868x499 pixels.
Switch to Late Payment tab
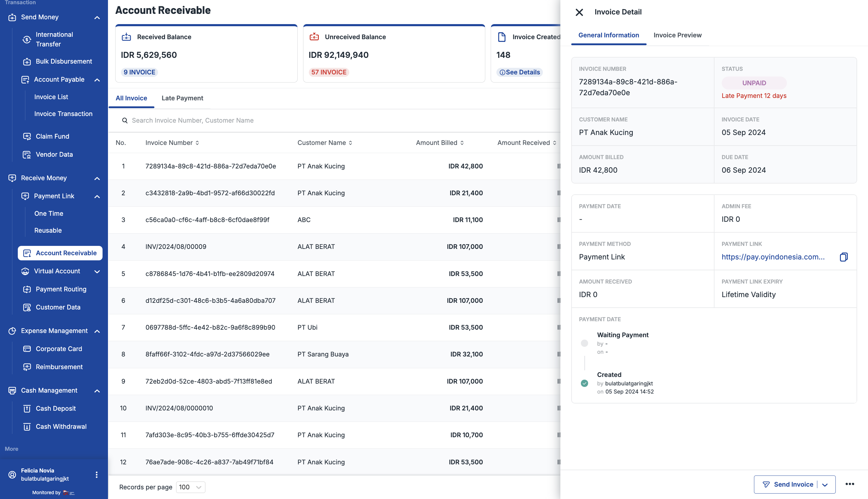click(182, 98)
